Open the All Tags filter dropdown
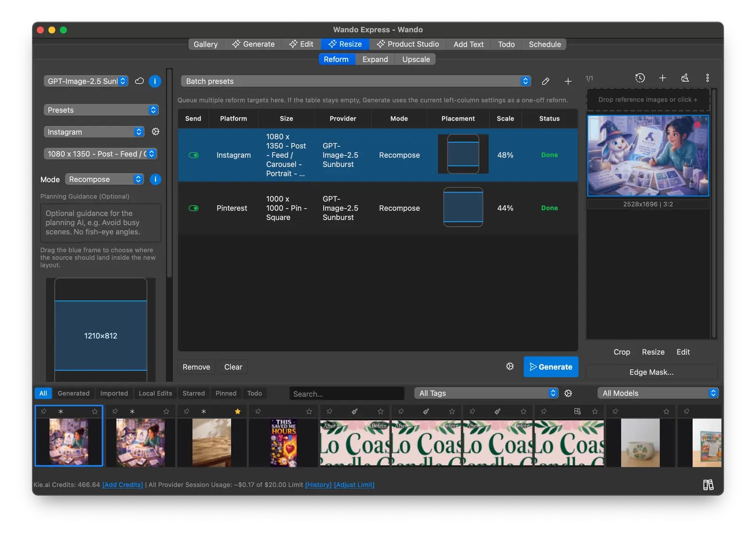This screenshot has height=538, width=756. click(x=487, y=393)
